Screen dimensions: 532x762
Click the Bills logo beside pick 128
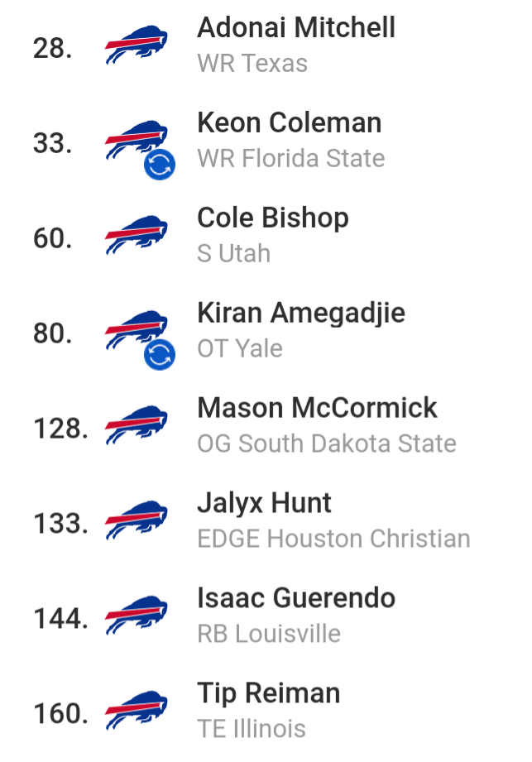click(137, 425)
